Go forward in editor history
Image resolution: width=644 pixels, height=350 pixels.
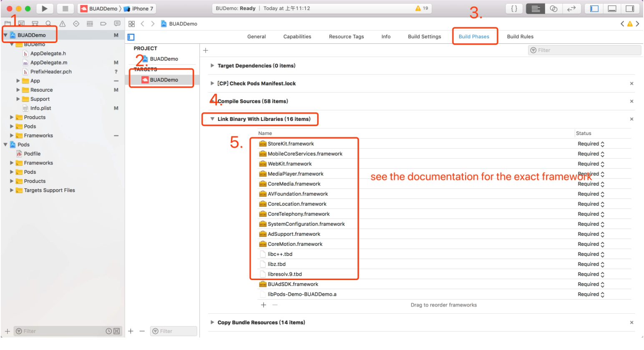point(153,24)
